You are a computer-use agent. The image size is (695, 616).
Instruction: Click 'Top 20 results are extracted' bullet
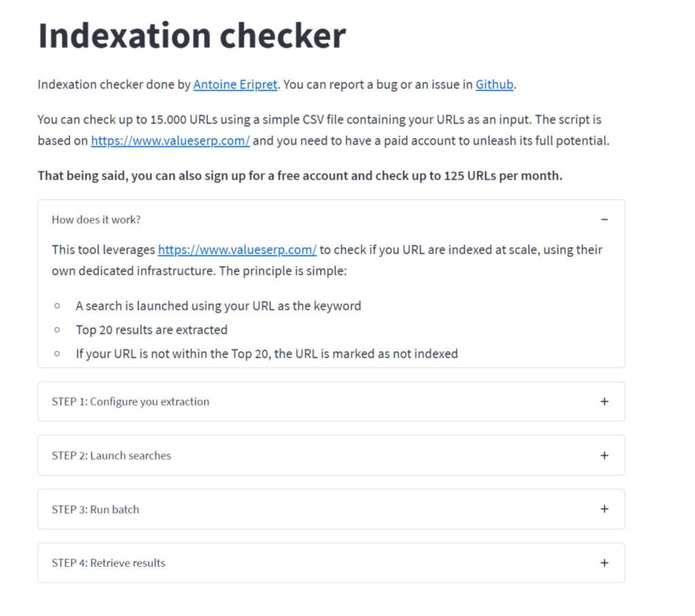(x=151, y=330)
